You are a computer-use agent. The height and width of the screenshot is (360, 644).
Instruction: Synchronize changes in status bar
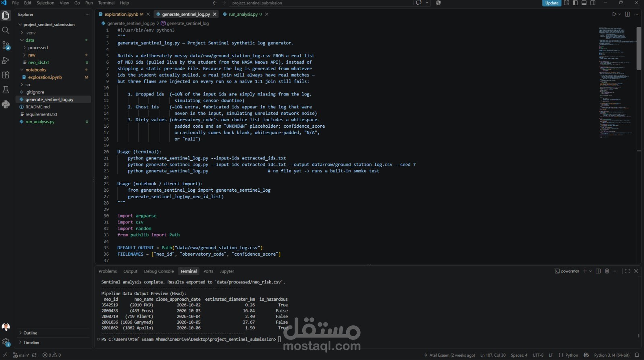coord(34,355)
